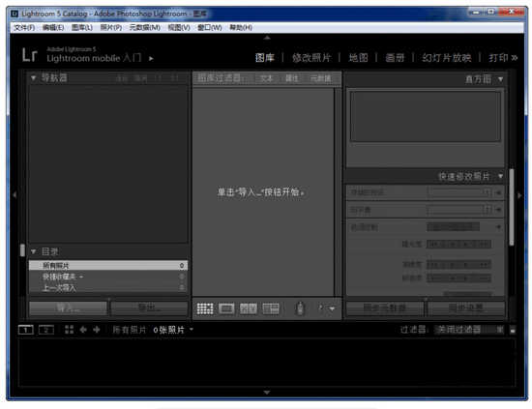Image resolution: width=532 pixels, height=409 pixels.
Task: Show more modules with » chevron
Action: [x=515, y=58]
